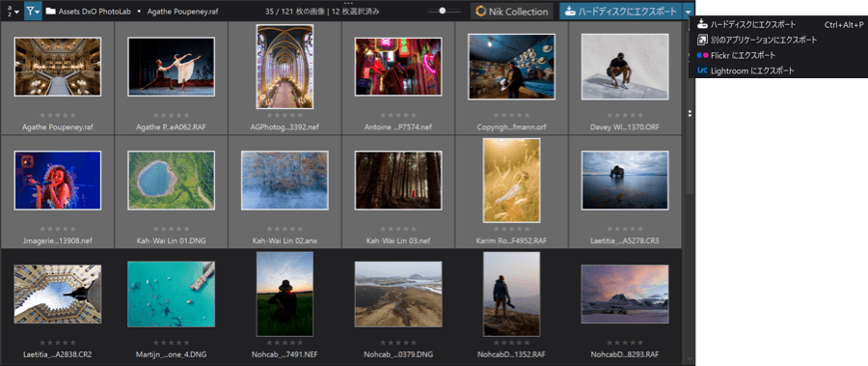Click the file name Kah-Wai Lin 01.DNG
The height and width of the screenshot is (366, 868).
point(171,241)
